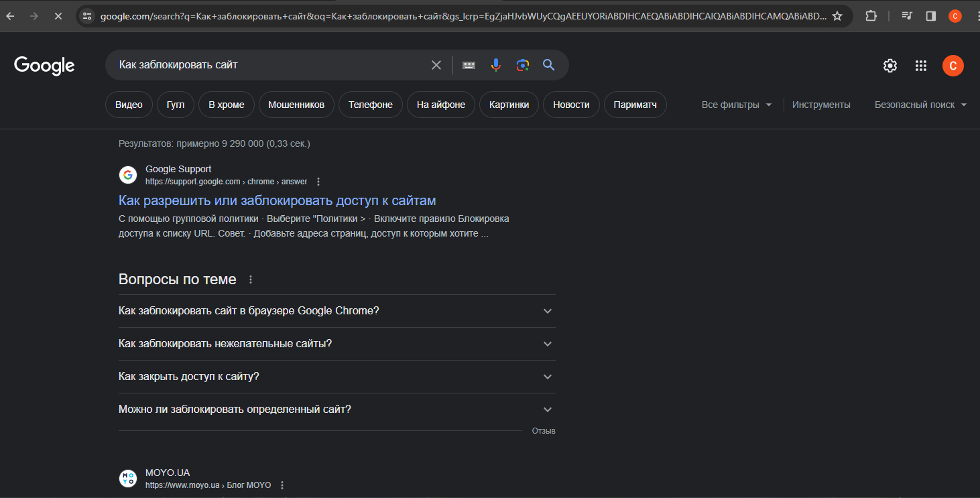Click the "Инструменты" button

tap(821, 105)
